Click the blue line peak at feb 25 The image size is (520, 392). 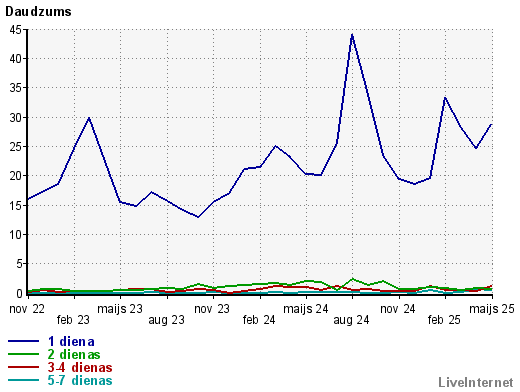[x=445, y=98]
